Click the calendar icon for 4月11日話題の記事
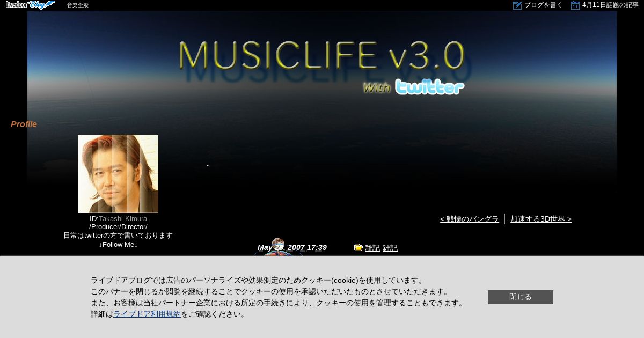 575,5
